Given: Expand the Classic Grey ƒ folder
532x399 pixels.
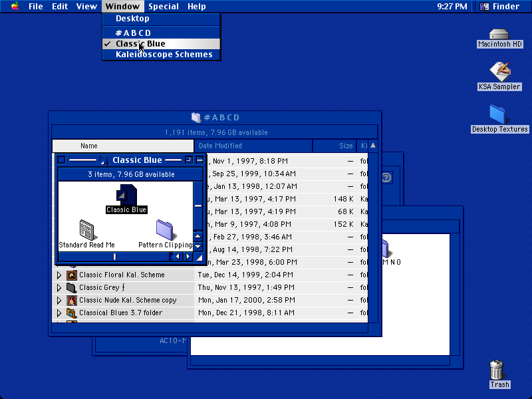Looking at the screenshot, I should (x=59, y=288).
